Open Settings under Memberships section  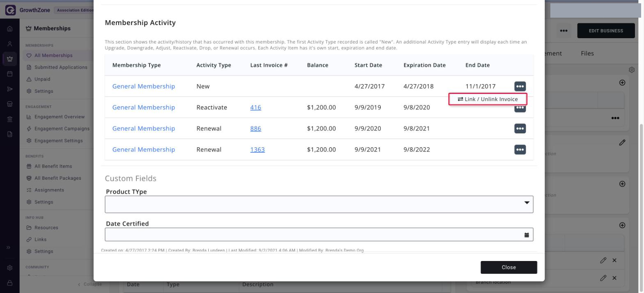44,91
